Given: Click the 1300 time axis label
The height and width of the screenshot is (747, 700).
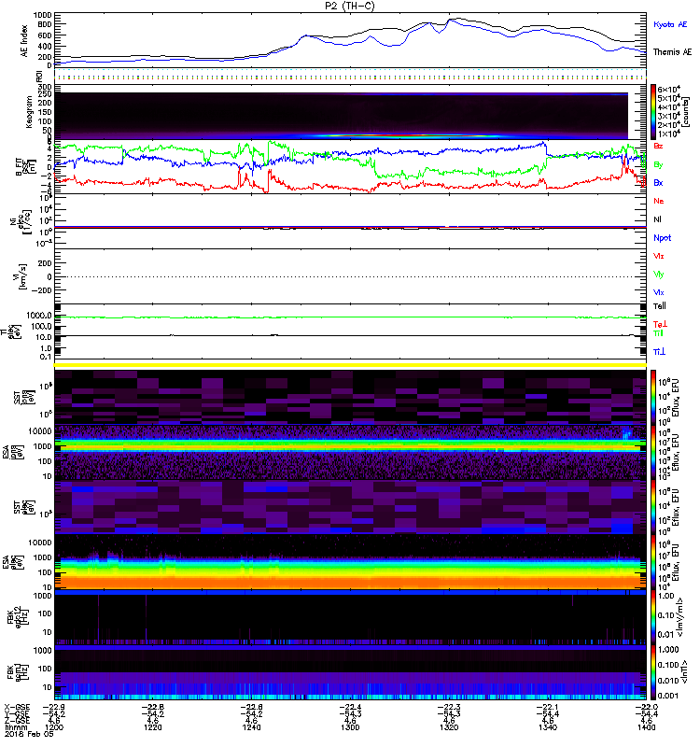Looking at the screenshot, I should pyautogui.click(x=350, y=727).
